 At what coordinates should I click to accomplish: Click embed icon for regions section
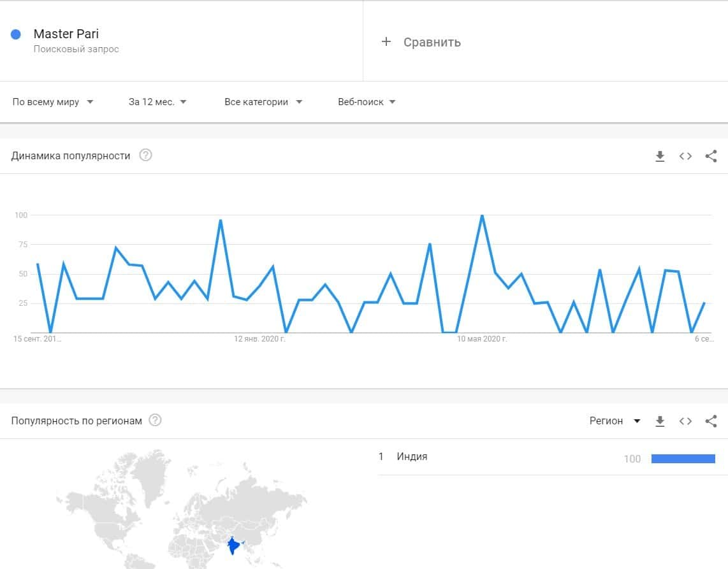point(685,421)
